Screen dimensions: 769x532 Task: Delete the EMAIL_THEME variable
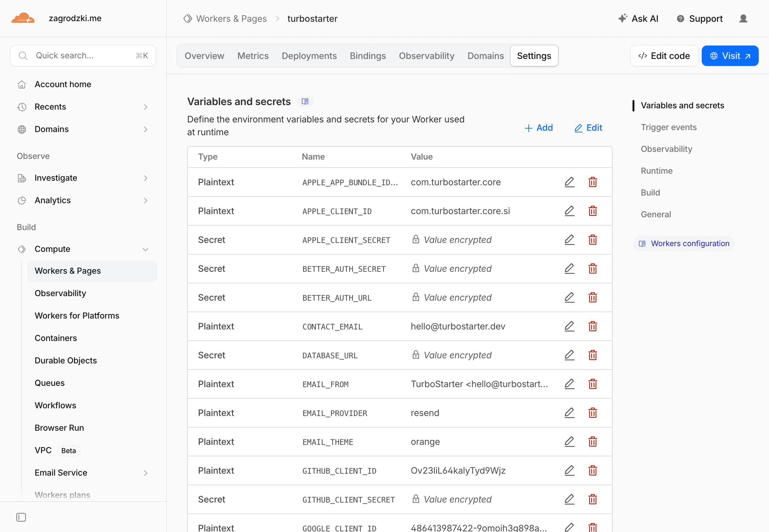tap(592, 442)
